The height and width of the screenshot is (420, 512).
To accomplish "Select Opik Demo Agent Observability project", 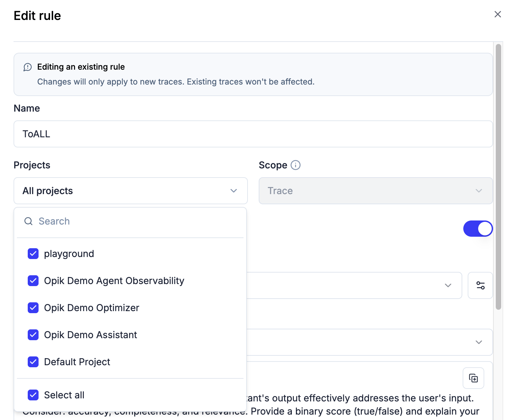I will pos(114,281).
